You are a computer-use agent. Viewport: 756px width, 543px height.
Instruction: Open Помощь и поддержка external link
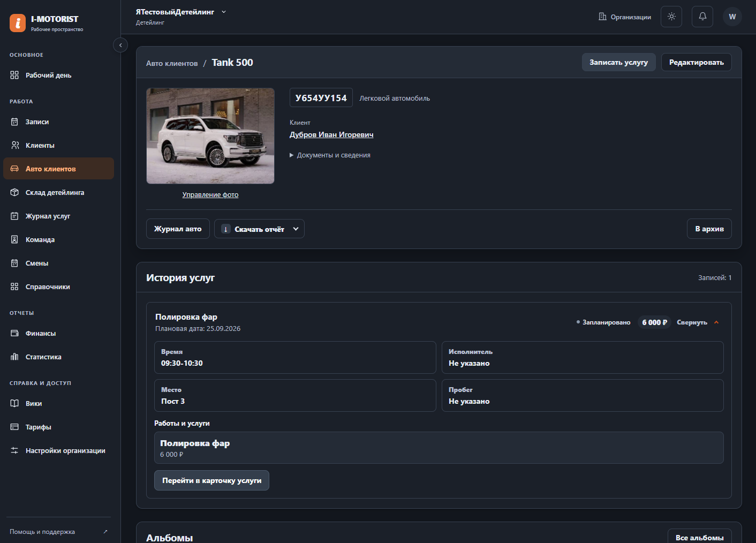point(58,532)
